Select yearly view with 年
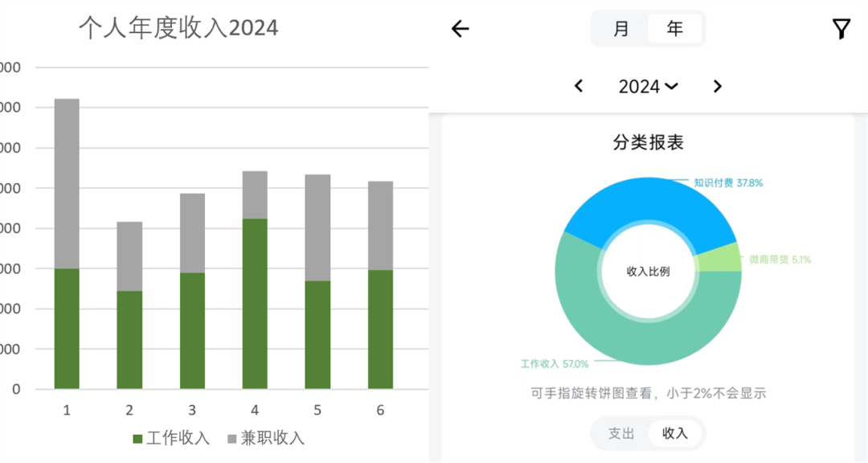The width and height of the screenshot is (868, 463). (675, 28)
